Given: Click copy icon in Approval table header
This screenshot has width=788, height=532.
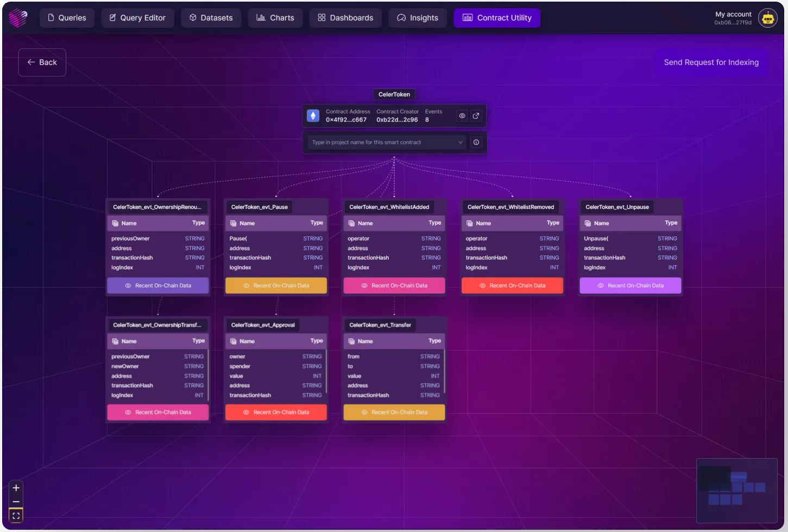Looking at the screenshot, I should point(234,341).
